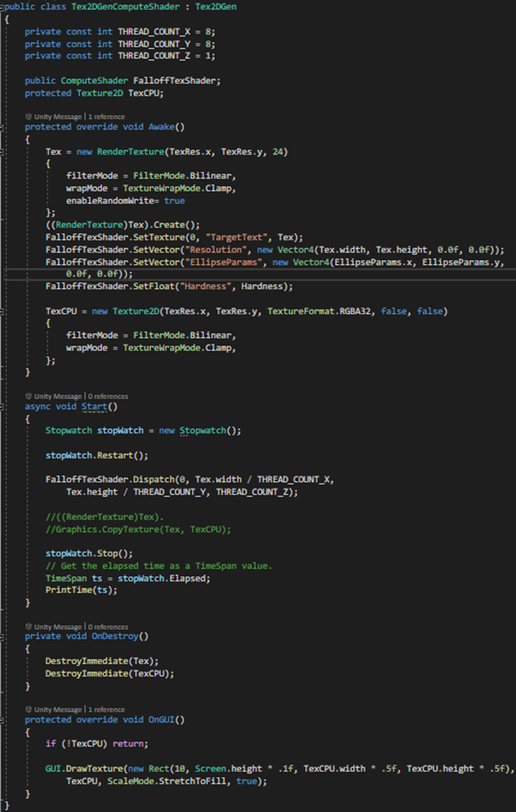Click the underlined Start method identifier
This screenshot has width=516, height=812.
[94, 406]
